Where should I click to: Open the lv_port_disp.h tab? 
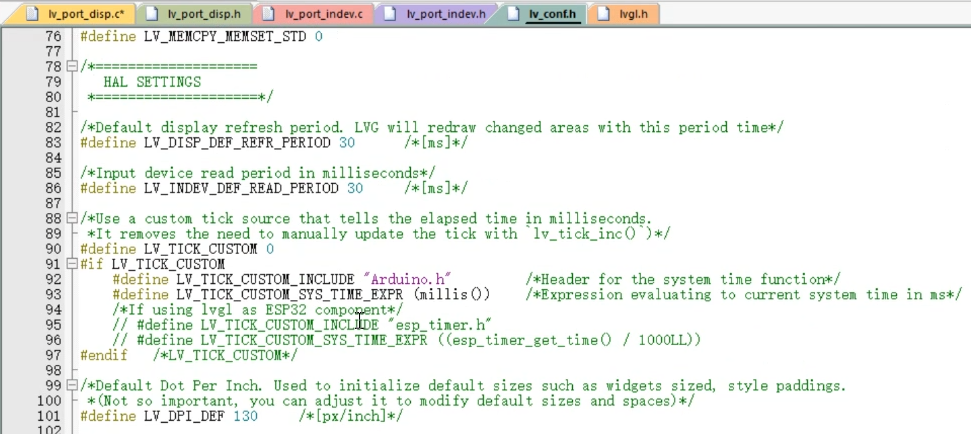[193, 14]
